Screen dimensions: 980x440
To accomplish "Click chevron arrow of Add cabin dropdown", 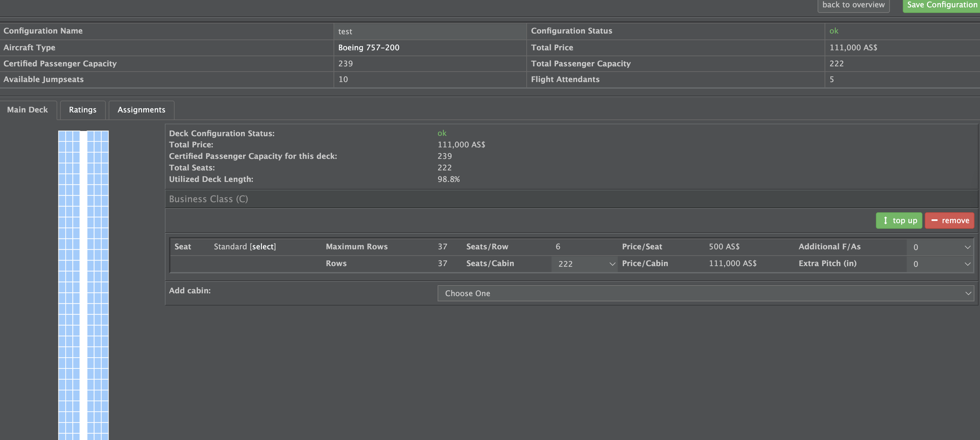I will [x=968, y=293].
